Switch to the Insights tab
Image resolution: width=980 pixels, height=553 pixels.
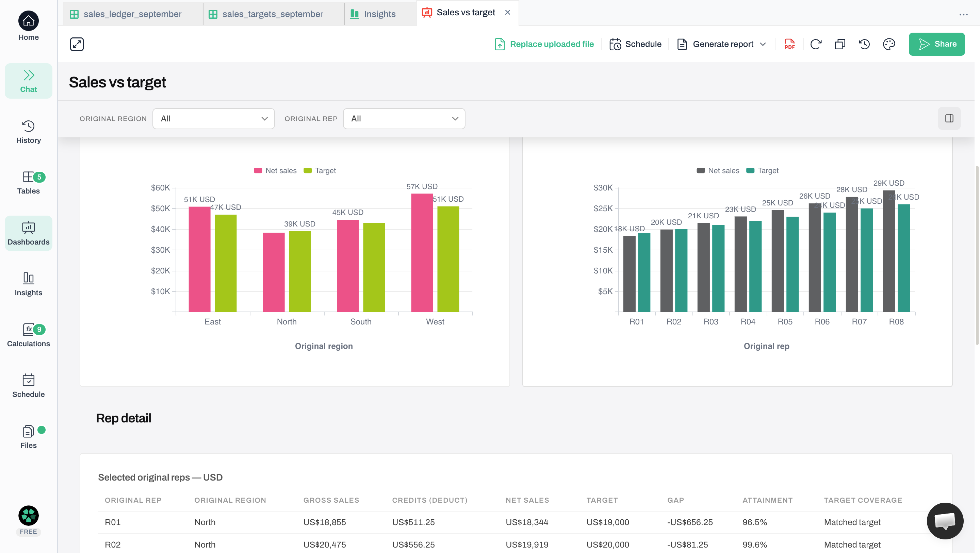(x=380, y=14)
